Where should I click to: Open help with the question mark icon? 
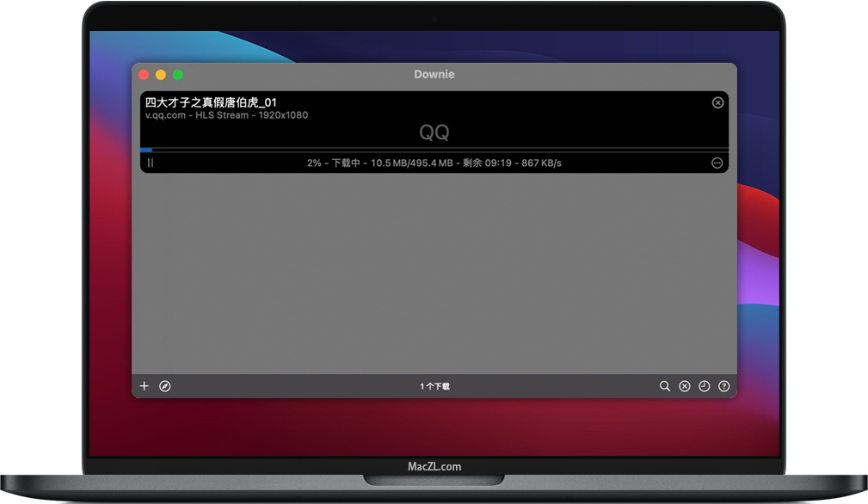[723, 386]
